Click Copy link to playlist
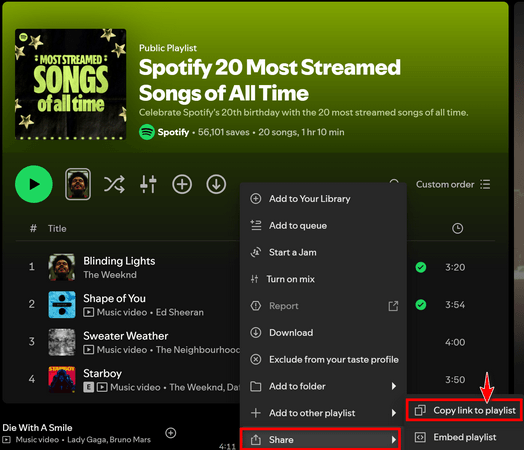Viewport: 524px width, 450px height. pos(464,410)
